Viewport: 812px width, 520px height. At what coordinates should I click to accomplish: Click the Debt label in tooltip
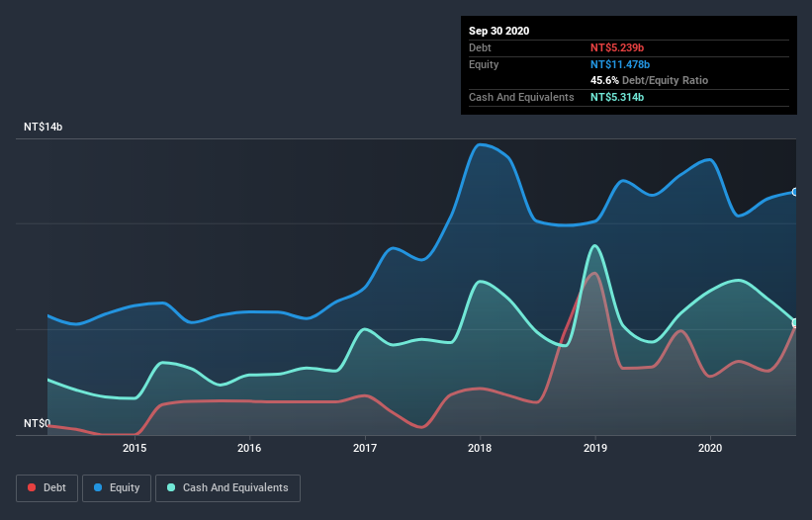(x=480, y=47)
